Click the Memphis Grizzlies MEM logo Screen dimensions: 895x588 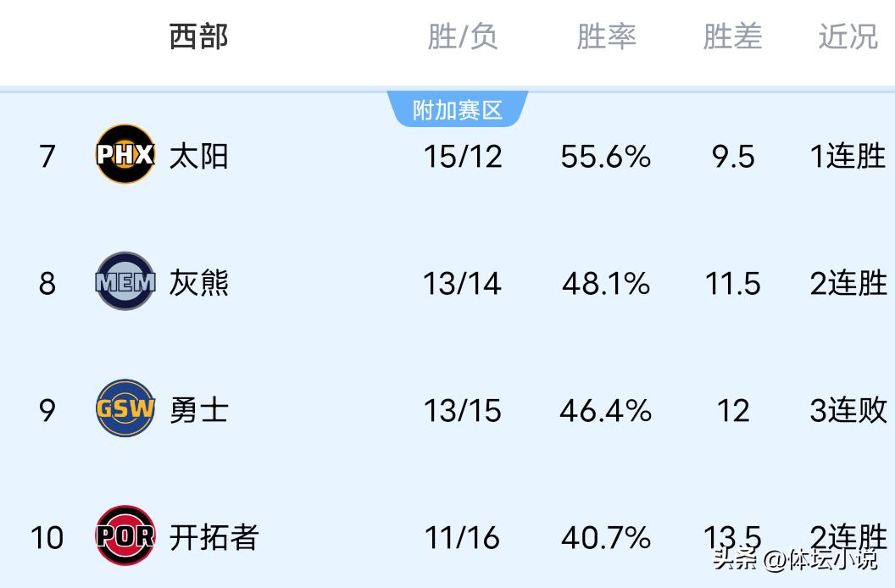125,281
